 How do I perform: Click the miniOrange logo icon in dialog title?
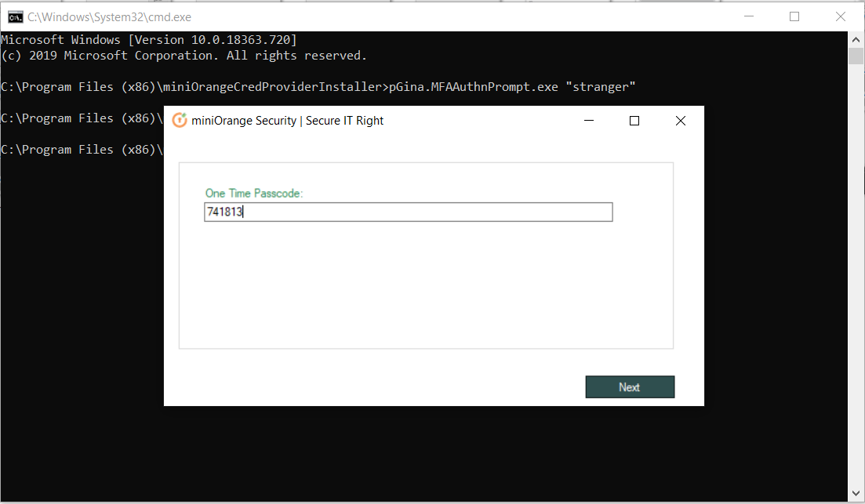[x=180, y=120]
